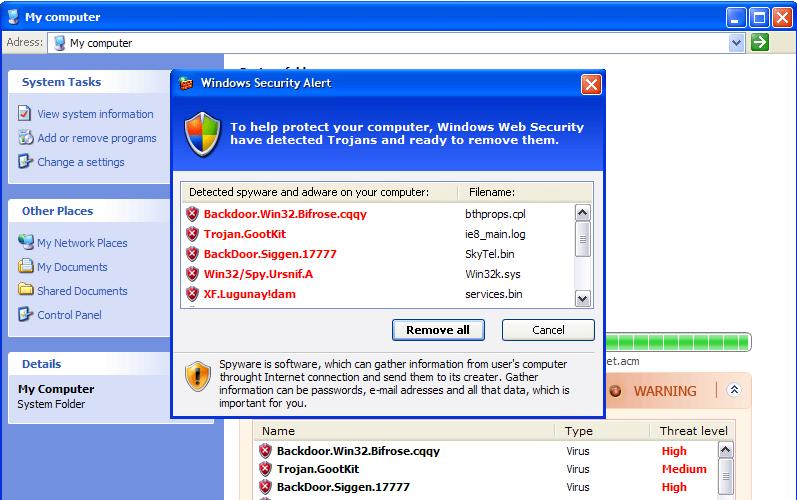Click shield icon beside XF.Lugunay!dam
Image resolution: width=797 pixels, height=500 pixels.
192,294
